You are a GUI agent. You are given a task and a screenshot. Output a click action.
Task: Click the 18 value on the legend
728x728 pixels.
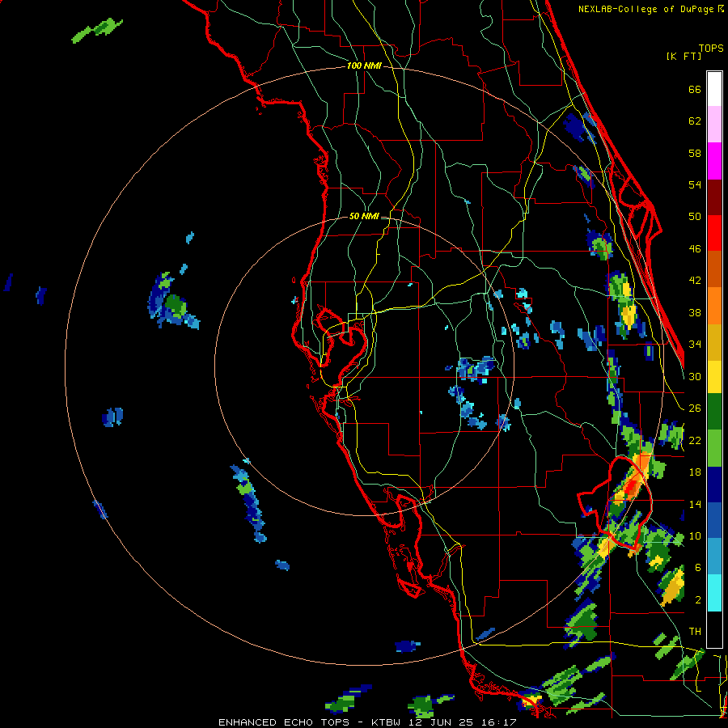(695, 472)
